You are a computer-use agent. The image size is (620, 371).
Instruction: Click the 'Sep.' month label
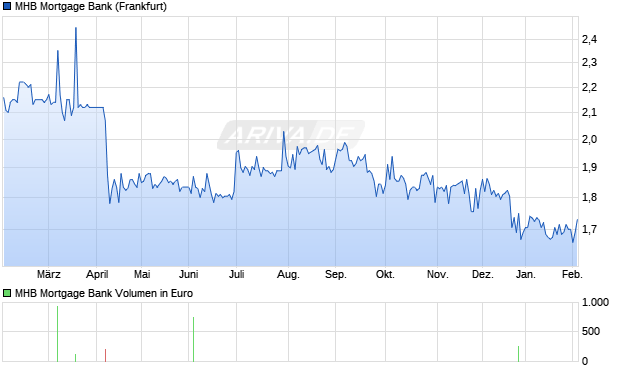[x=336, y=274]
